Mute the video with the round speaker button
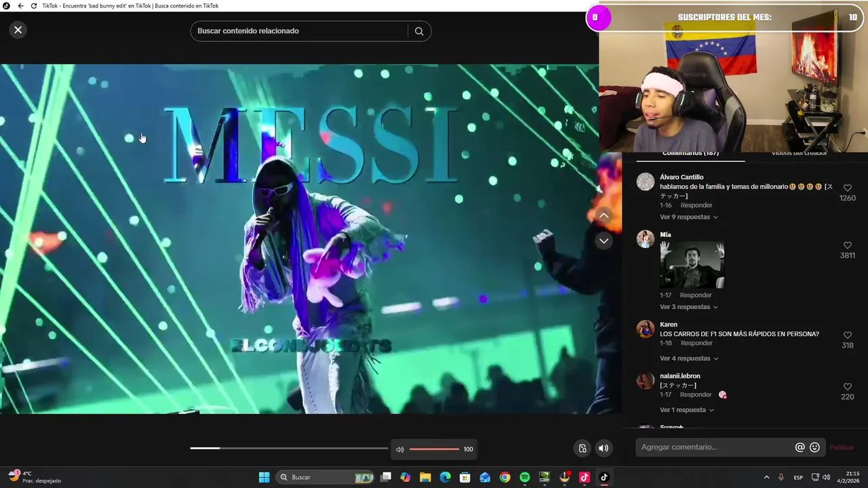This screenshot has width=868, height=488. (604, 448)
